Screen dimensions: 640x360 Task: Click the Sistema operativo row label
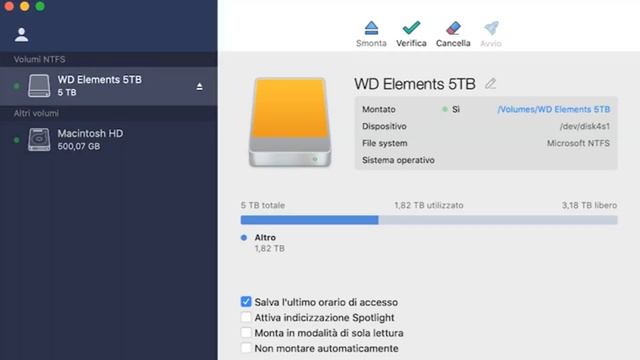coord(398,160)
